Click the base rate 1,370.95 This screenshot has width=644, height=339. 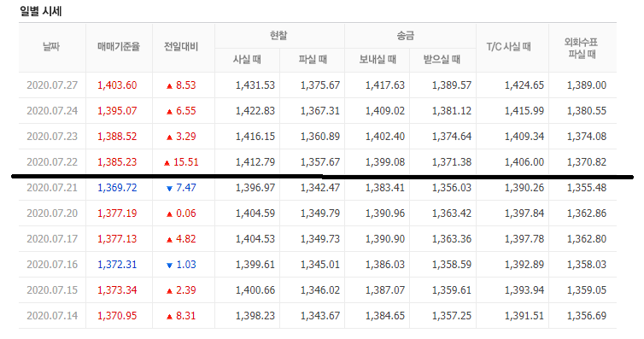click(x=117, y=316)
